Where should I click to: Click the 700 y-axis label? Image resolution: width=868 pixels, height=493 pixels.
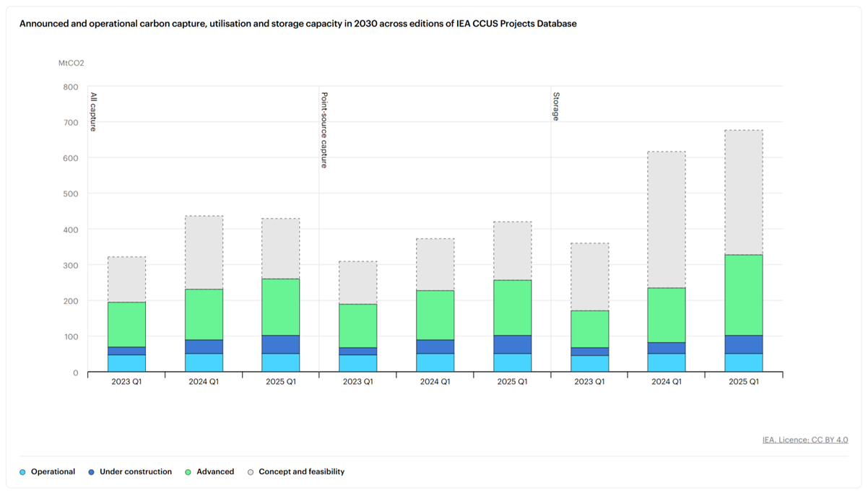71,123
